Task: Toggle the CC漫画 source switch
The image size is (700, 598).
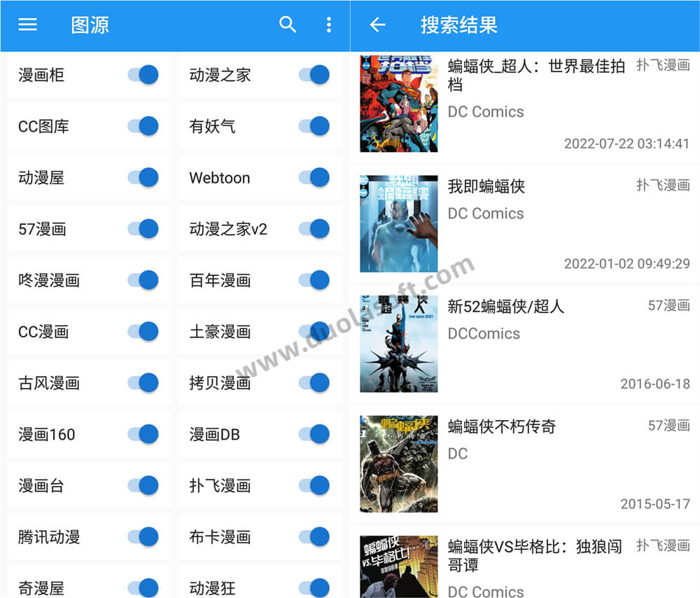Action: click(143, 331)
